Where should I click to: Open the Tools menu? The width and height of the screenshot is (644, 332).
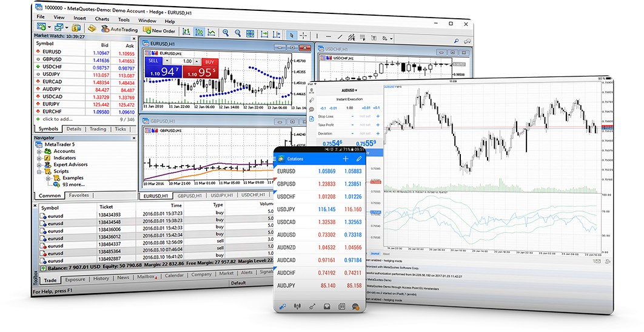pyautogui.click(x=124, y=19)
